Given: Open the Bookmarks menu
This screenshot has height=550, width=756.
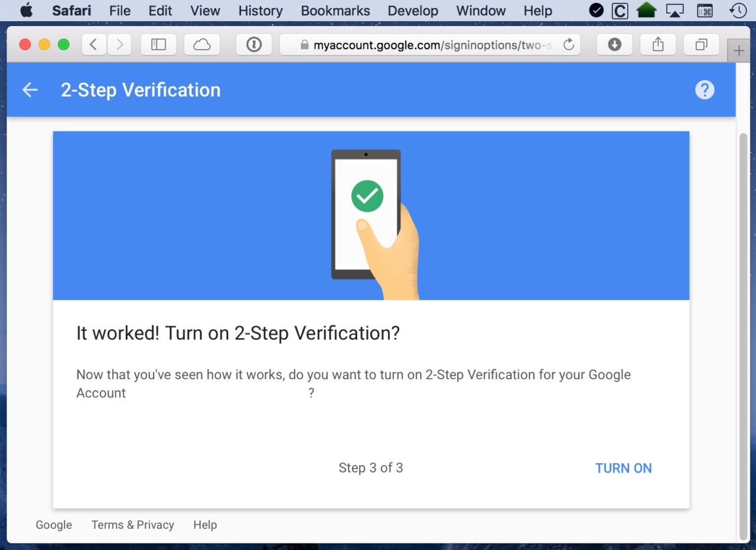Looking at the screenshot, I should click(x=335, y=11).
